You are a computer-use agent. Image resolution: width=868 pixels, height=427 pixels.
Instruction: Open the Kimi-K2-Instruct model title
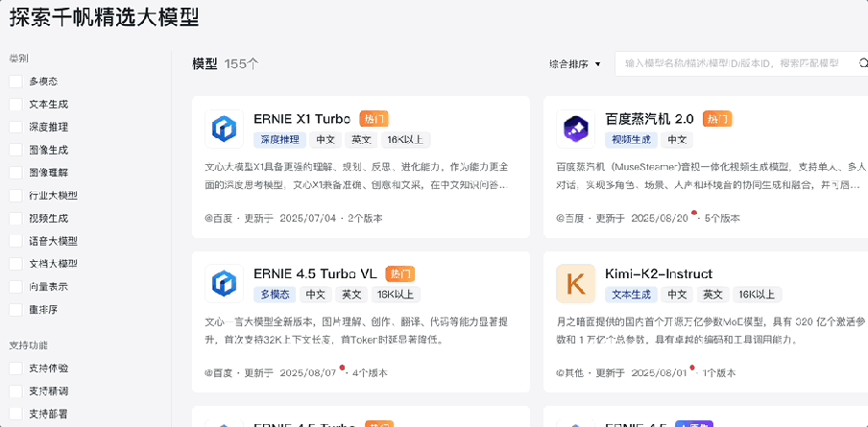pyautogui.click(x=659, y=273)
